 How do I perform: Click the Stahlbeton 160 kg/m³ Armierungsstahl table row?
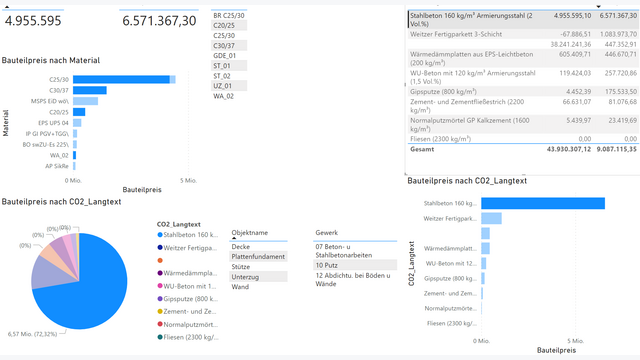523,20
